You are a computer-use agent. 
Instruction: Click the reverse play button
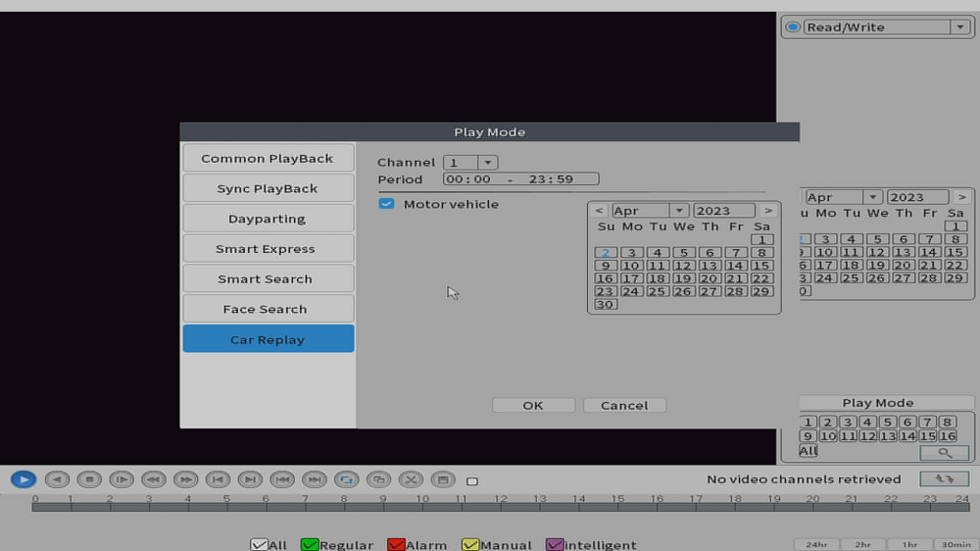pos(57,479)
